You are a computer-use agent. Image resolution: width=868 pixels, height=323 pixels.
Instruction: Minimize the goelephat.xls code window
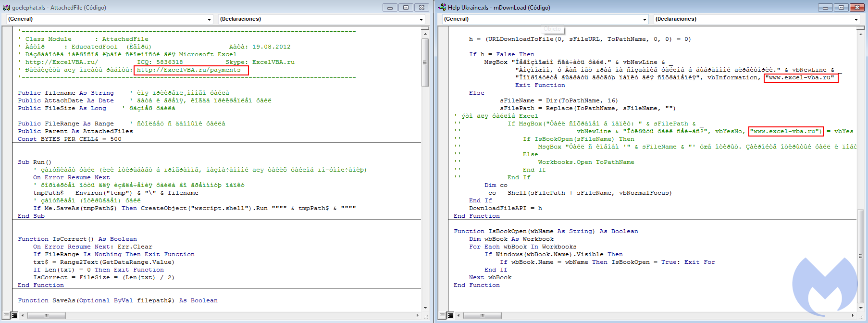390,7
